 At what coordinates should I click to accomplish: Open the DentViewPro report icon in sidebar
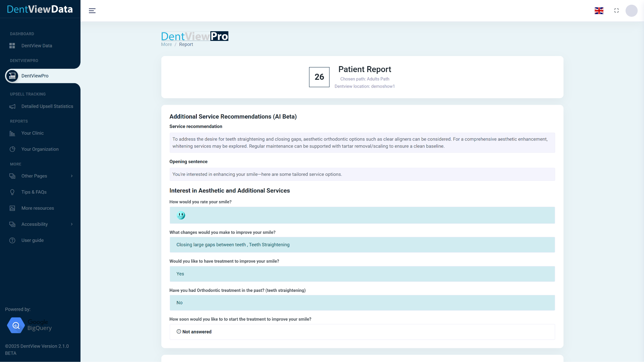[x=12, y=76]
